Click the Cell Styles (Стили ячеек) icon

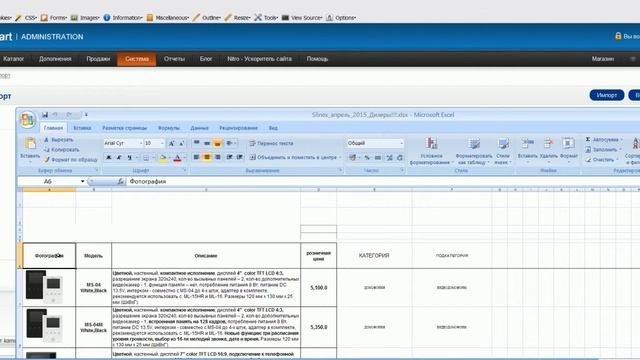(x=502, y=144)
